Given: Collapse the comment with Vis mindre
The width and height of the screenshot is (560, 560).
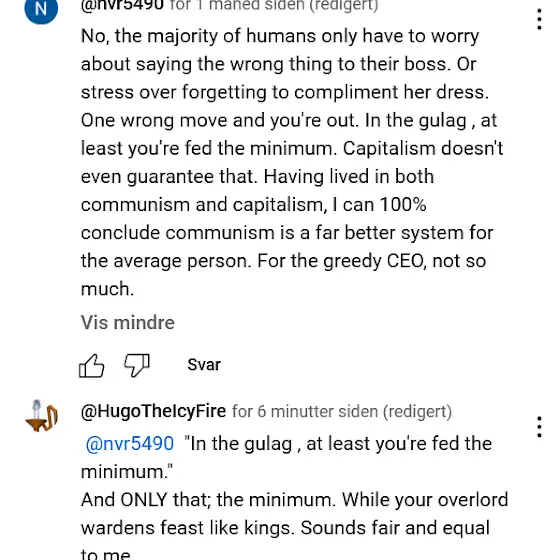Looking at the screenshot, I should 128,322.
